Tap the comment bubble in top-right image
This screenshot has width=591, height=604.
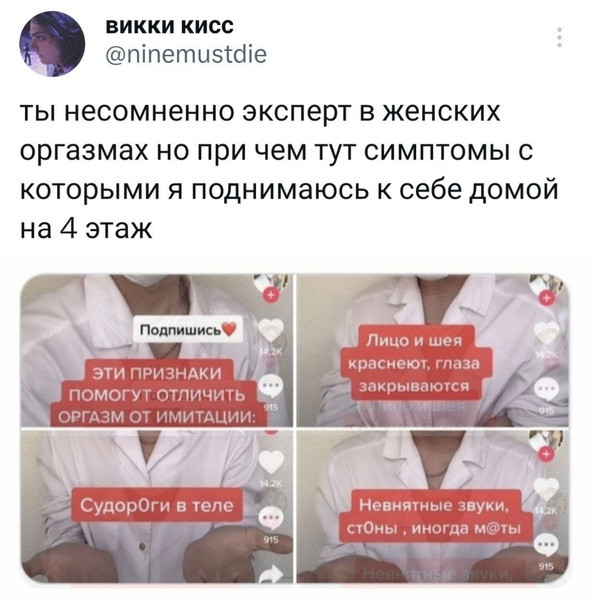(547, 390)
